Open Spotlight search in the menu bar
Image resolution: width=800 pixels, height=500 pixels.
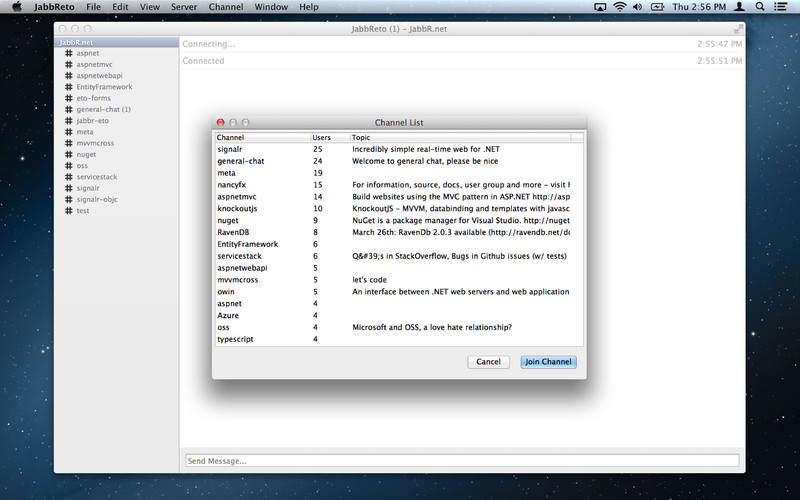pos(760,7)
